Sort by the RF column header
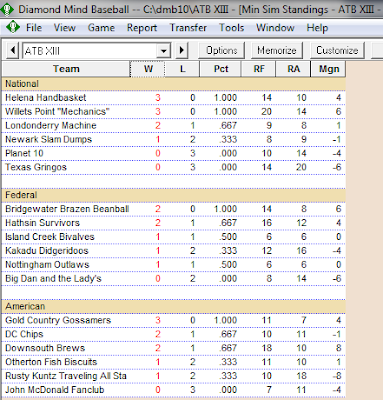The image size is (383, 400). pos(258,69)
